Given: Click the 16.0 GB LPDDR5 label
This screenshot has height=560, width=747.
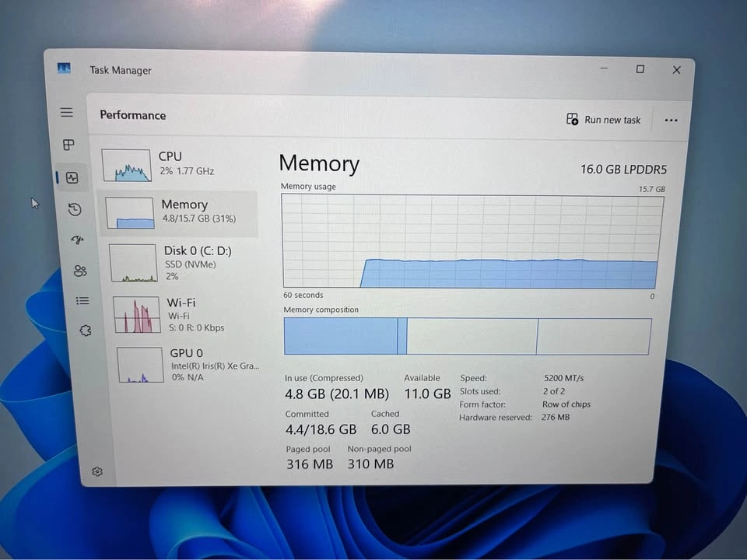Looking at the screenshot, I should [623, 170].
